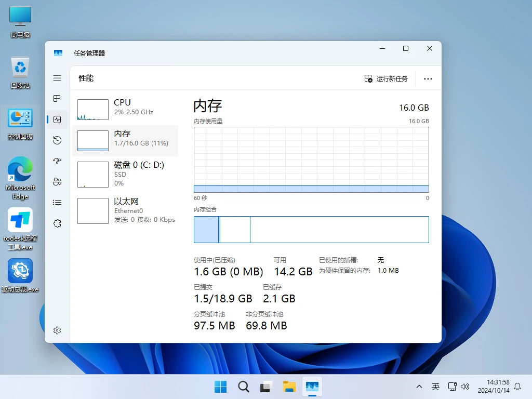Open the App history page icon
The image size is (532, 399).
57,140
